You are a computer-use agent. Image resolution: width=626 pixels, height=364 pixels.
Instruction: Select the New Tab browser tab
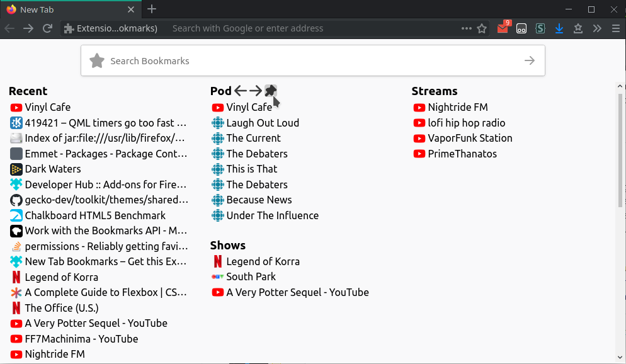[71, 9]
